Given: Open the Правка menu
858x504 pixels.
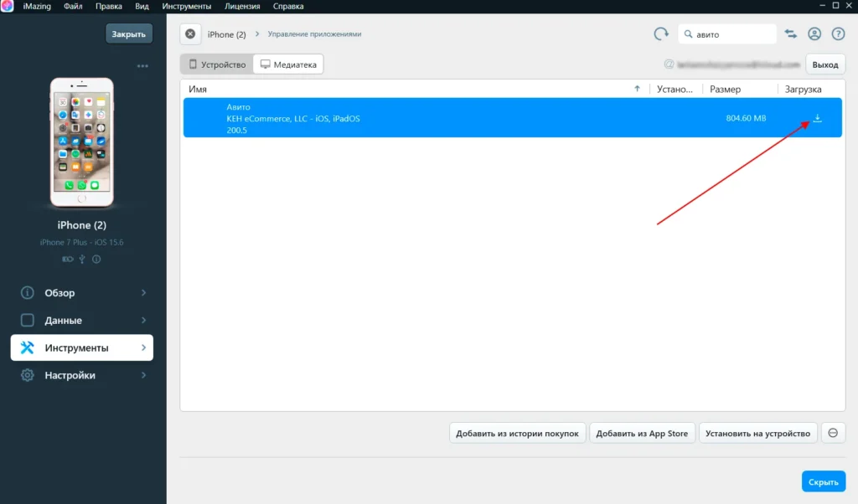Looking at the screenshot, I should point(108,6).
